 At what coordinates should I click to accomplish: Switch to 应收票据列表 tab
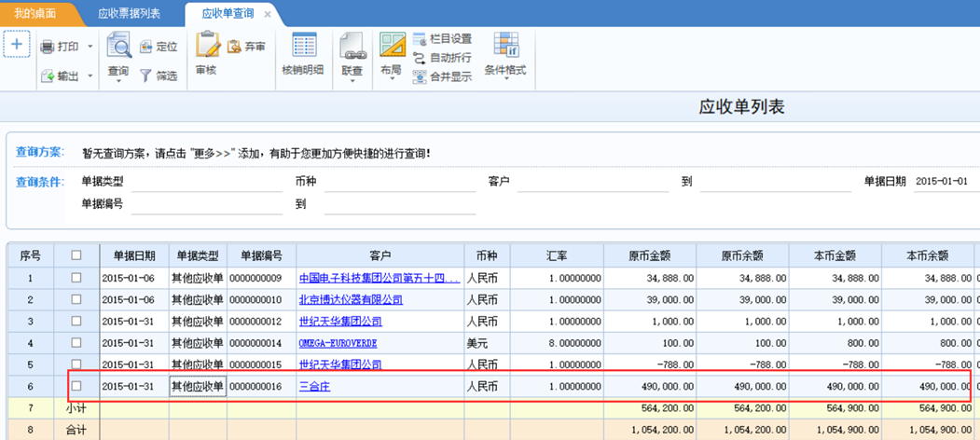click(x=130, y=13)
